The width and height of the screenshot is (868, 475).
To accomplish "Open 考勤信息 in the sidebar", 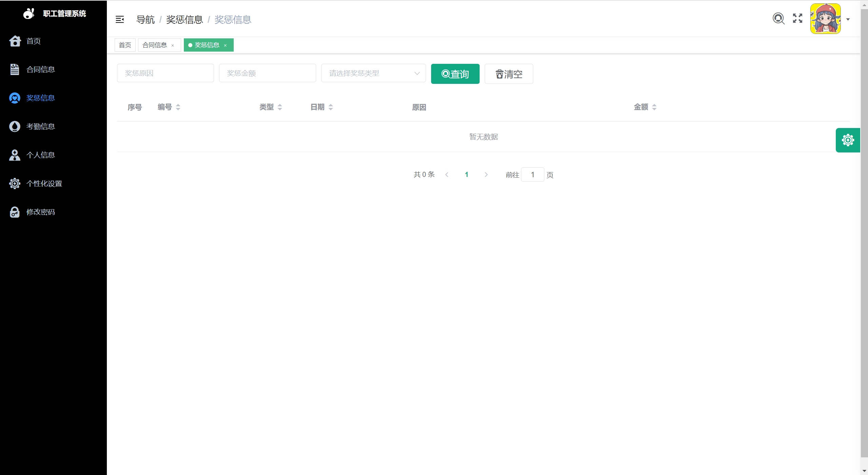I will coord(40,127).
